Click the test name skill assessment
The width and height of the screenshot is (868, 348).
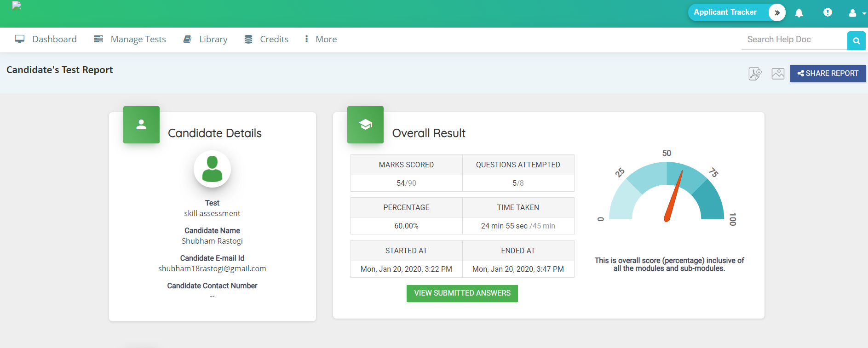[x=212, y=213]
